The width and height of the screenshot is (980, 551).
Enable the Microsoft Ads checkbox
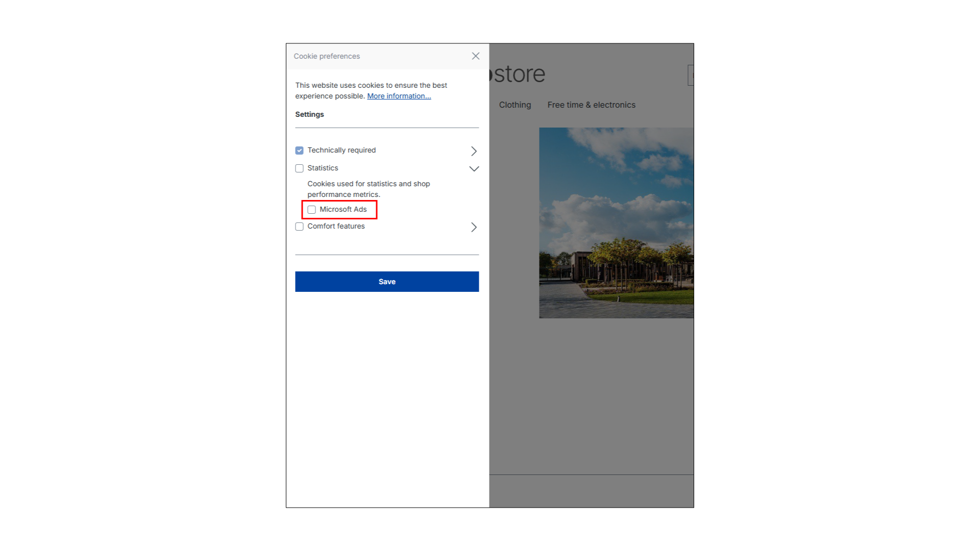pyautogui.click(x=311, y=209)
